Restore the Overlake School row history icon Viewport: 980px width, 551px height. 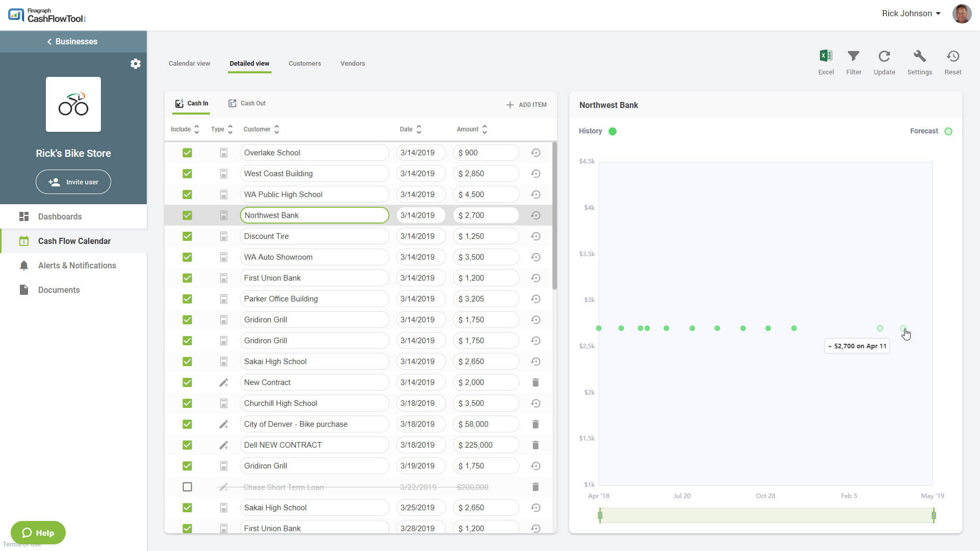pos(536,153)
